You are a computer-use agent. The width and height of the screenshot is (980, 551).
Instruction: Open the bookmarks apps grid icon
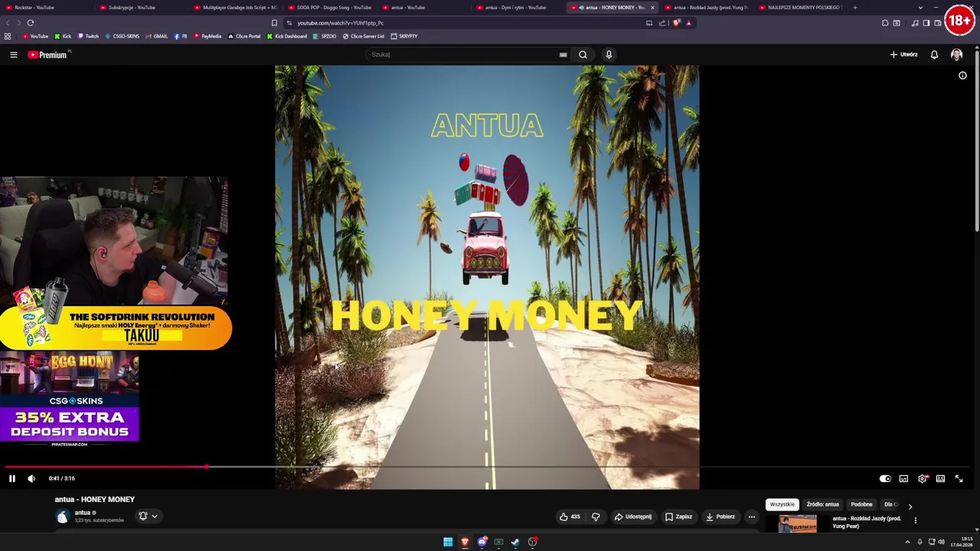(x=8, y=36)
